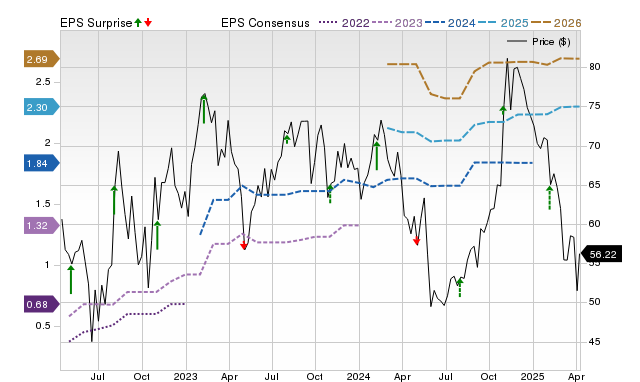This screenshot has height=382, width=640.
Task: Click the 50 label on the price axis
Action: (595, 302)
